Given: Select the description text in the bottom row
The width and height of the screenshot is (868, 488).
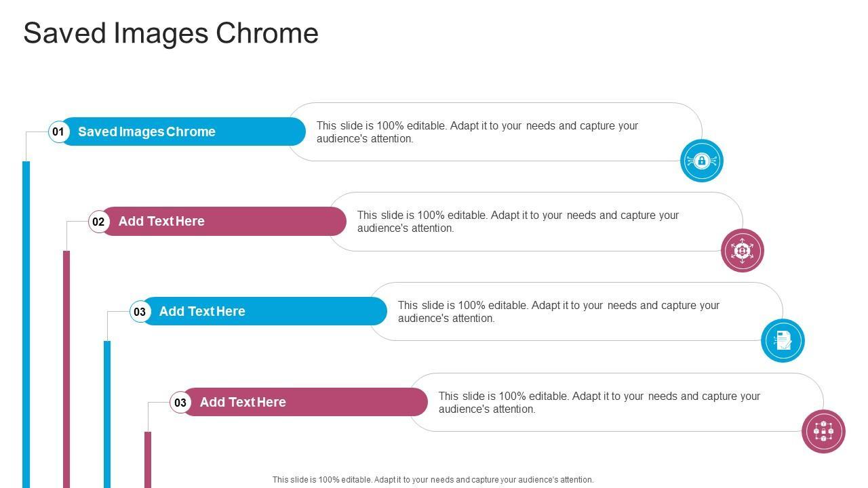Looking at the screenshot, I should pos(599,403).
